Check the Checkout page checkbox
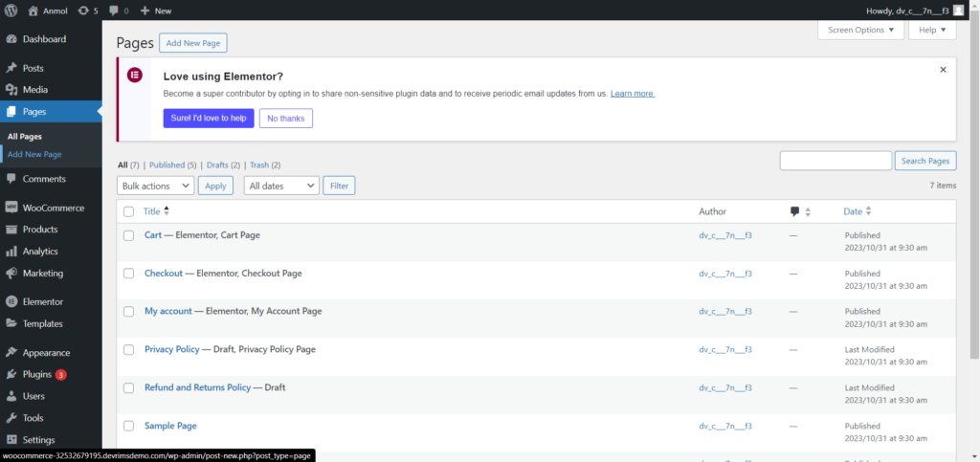This screenshot has height=462, width=980. pyautogui.click(x=129, y=274)
